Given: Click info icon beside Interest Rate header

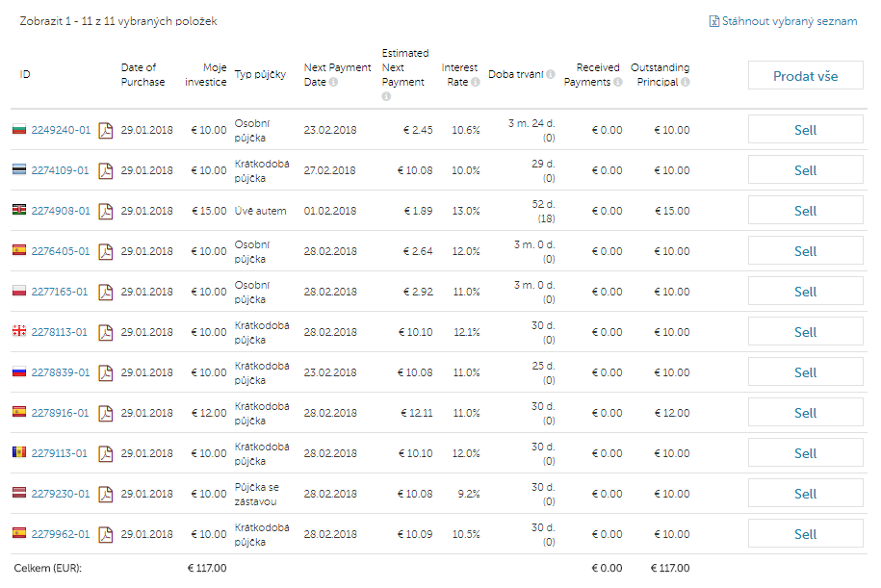Looking at the screenshot, I should pyautogui.click(x=476, y=82).
